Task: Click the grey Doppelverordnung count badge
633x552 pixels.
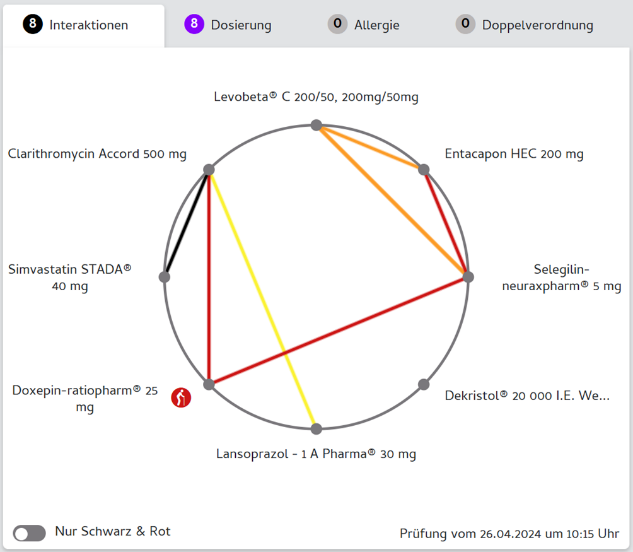Action: [465, 24]
